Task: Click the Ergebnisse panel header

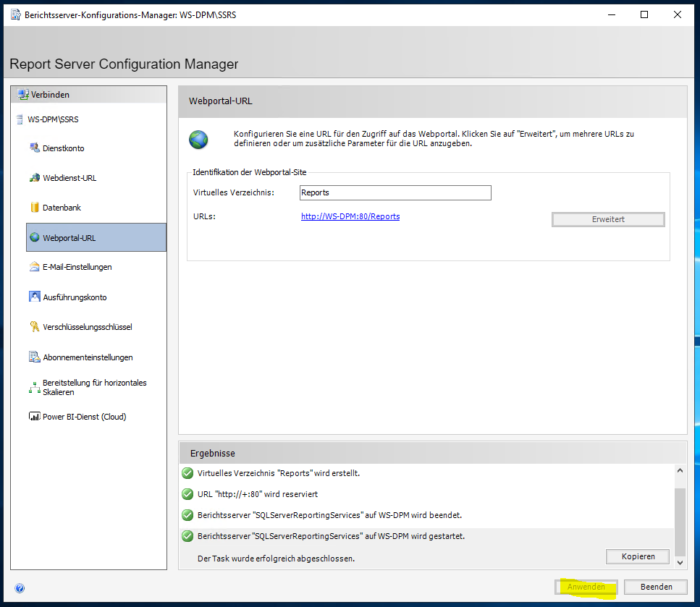Action: [433, 453]
